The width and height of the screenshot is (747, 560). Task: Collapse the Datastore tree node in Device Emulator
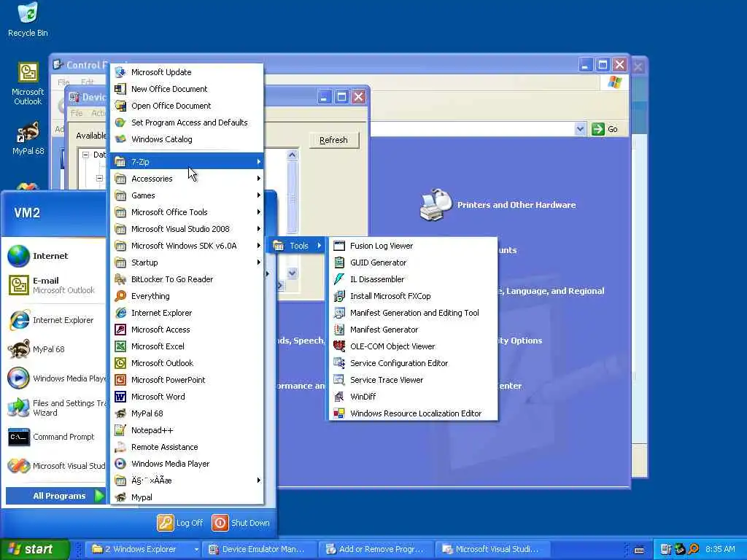tap(86, 155)
